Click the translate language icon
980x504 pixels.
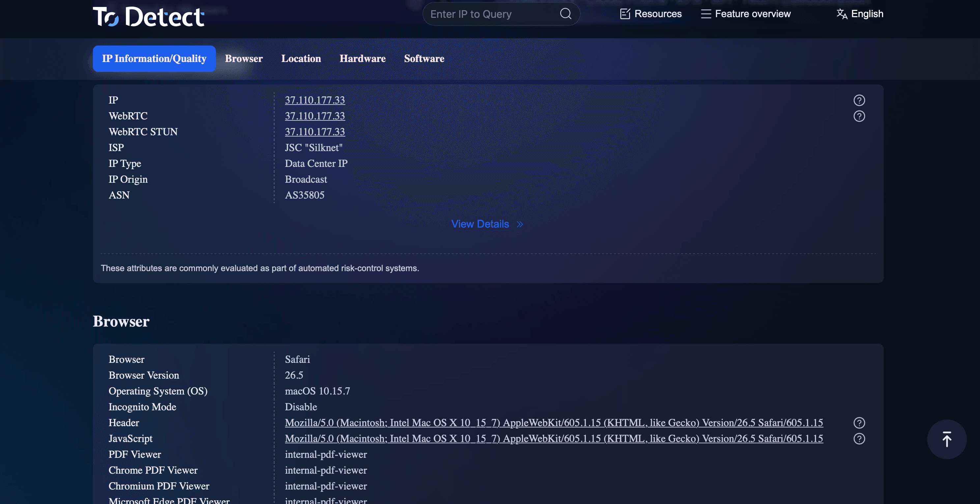tap(842, 14)
